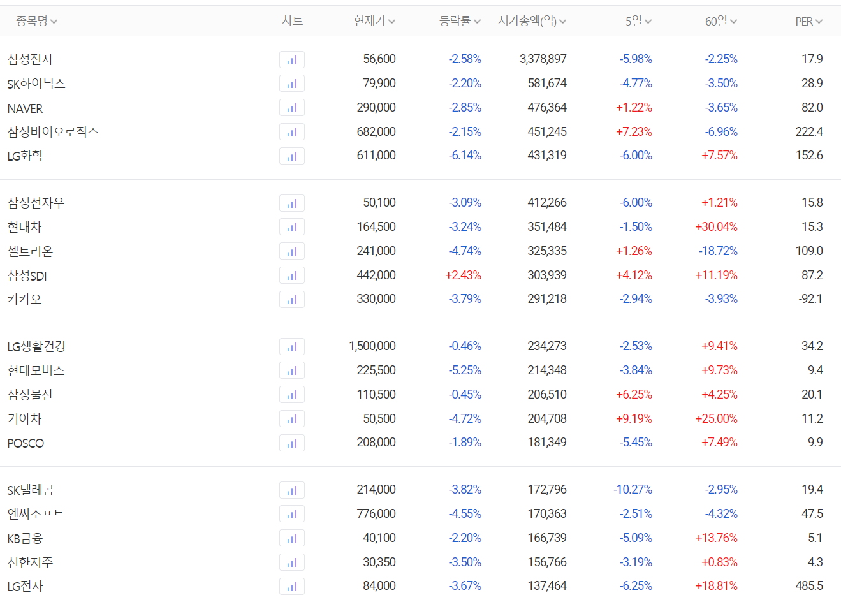Open chart icon for 기아차
The width and height of the screenshot is (841, 616).
(292, 419)
